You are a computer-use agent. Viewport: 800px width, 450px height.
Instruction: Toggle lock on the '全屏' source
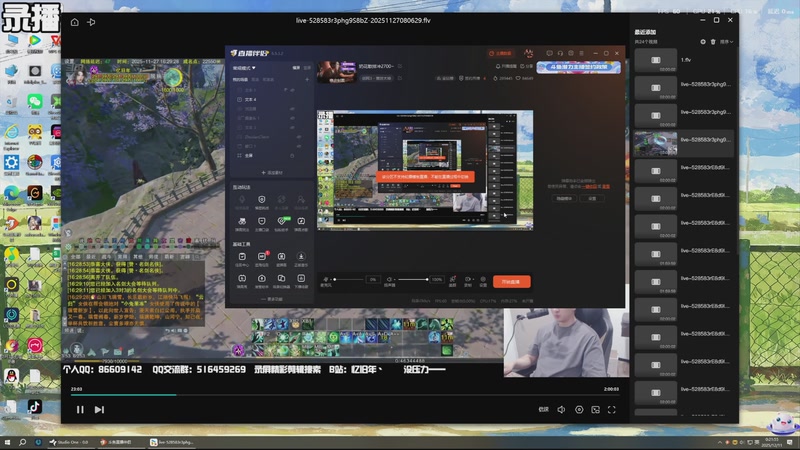[292, 156]
